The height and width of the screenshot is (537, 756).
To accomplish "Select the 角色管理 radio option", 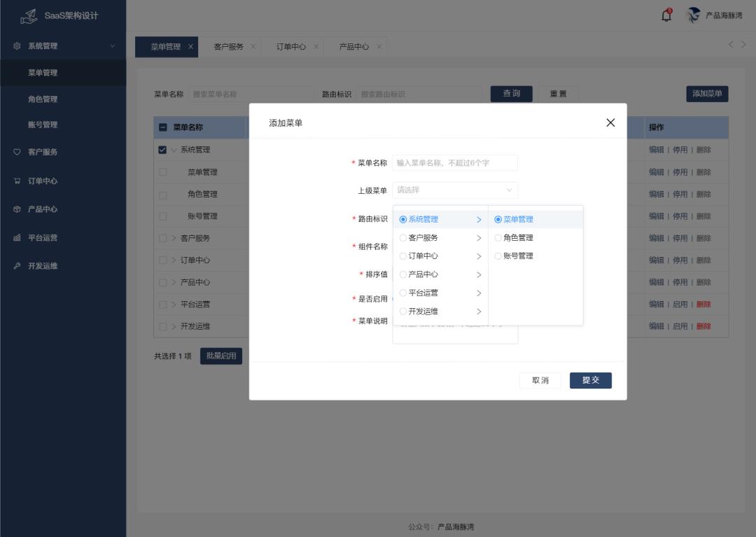I will 498,238.
